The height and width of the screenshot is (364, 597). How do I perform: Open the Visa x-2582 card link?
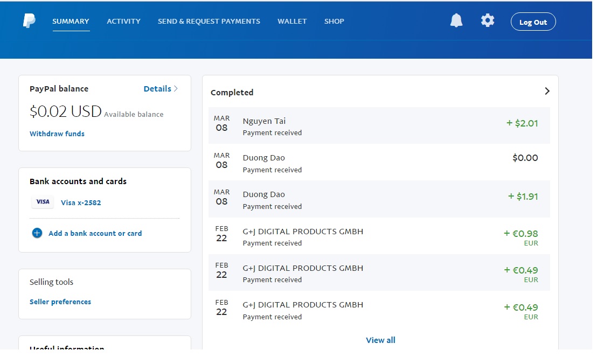pos(81,203)
